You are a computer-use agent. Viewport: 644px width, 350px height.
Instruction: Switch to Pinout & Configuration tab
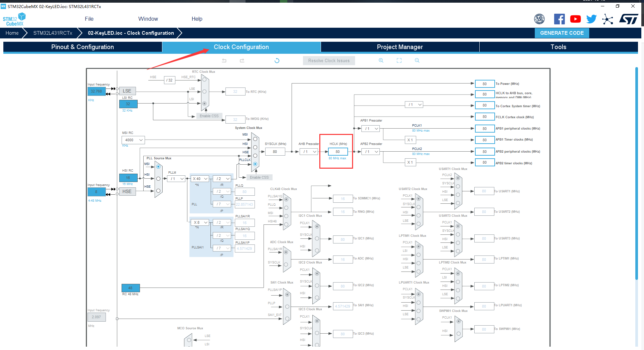83,47
